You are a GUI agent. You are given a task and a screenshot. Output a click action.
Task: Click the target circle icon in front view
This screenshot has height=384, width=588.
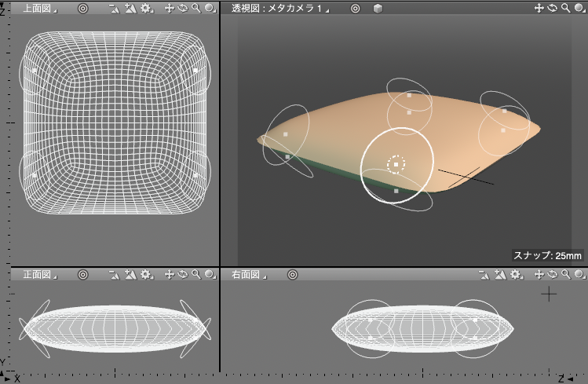point(82,275)
